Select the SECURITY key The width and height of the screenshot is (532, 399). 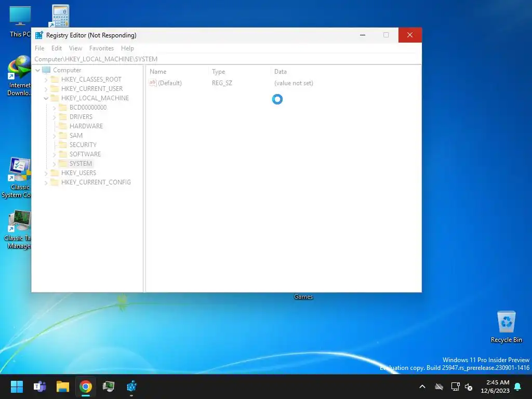pos(83,145)
